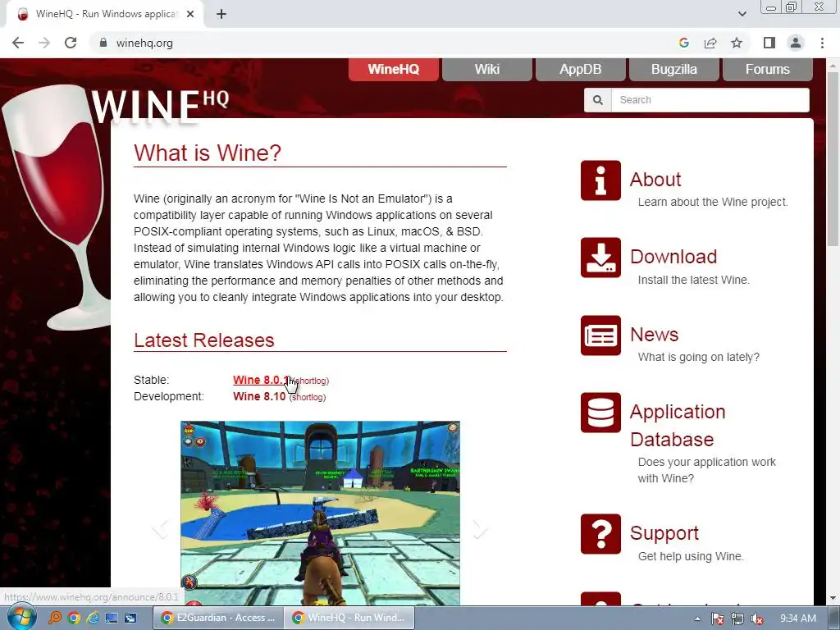This screenshot has height=630, width=840.
Task: Open the Windows Start orb
Action: pyautogui.click(x=22, y=617)
